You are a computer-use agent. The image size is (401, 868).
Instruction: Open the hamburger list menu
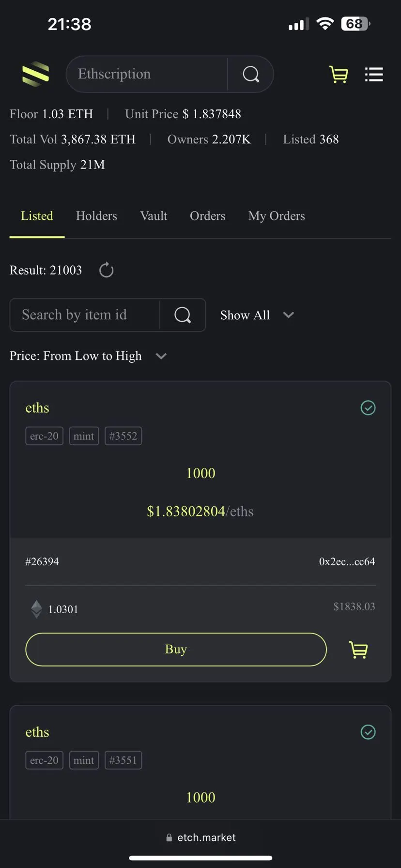374,74
